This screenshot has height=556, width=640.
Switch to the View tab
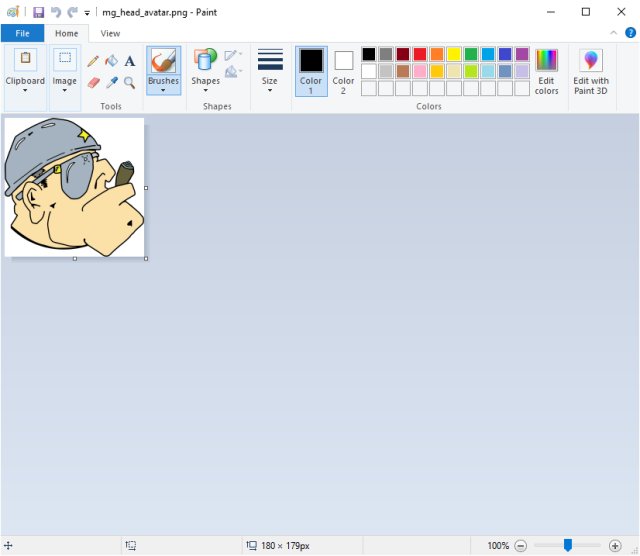click(110, 33)
